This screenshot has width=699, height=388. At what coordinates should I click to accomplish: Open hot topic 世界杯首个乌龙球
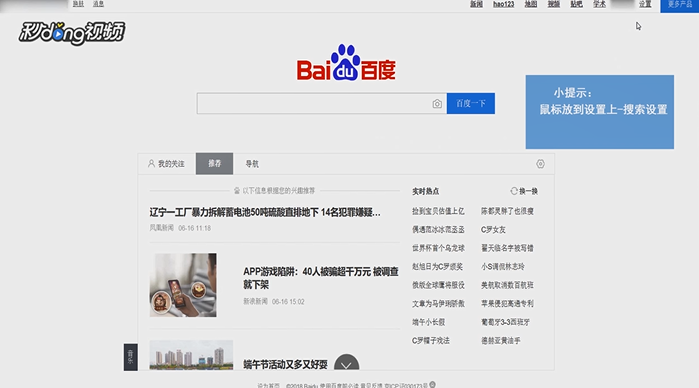point(438,248)
